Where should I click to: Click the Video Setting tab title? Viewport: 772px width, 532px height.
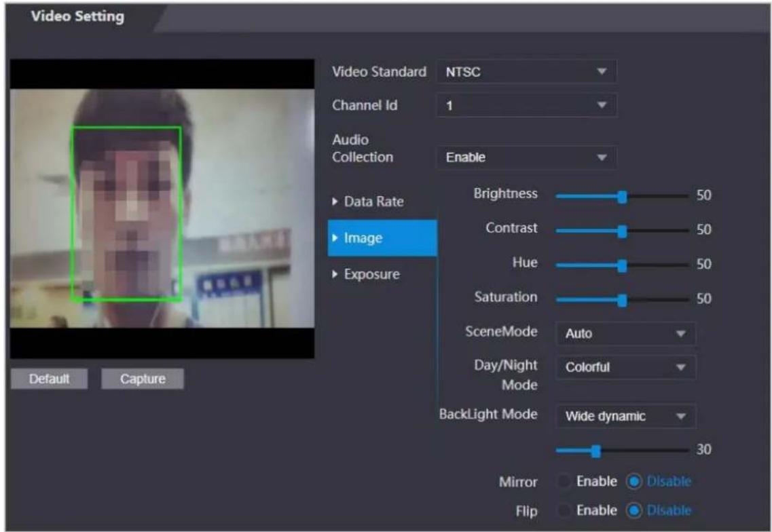click(x=78, y=16)
